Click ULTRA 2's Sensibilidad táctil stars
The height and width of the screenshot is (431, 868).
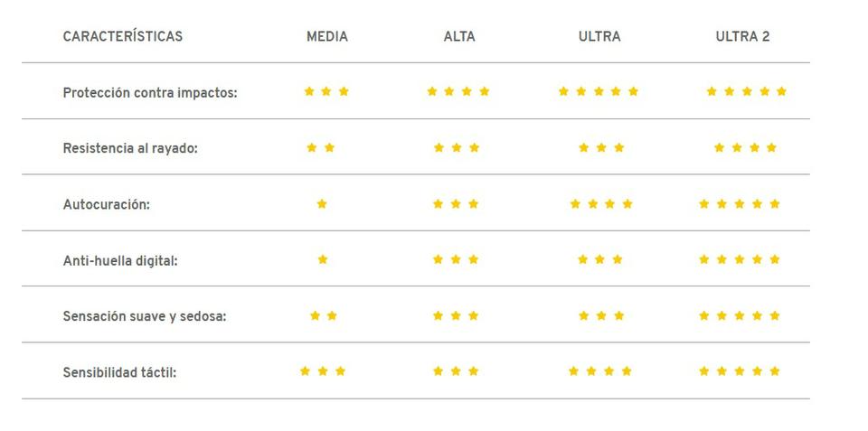[x=739, y=371]
